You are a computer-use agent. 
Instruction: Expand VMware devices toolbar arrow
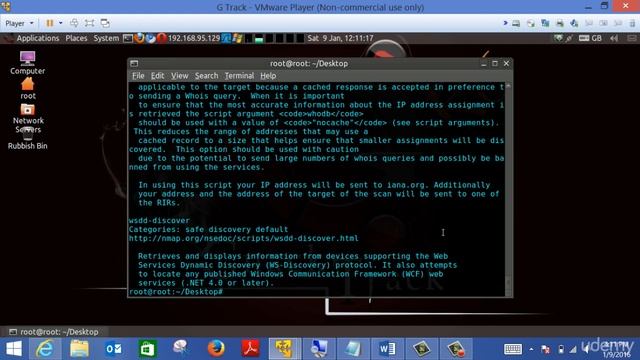click(505, 23)
